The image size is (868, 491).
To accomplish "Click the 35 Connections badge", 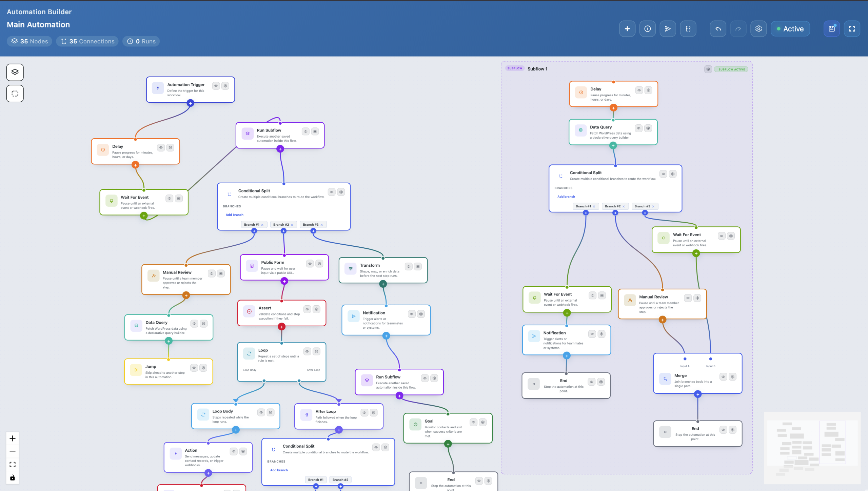I will coord(87,41).
